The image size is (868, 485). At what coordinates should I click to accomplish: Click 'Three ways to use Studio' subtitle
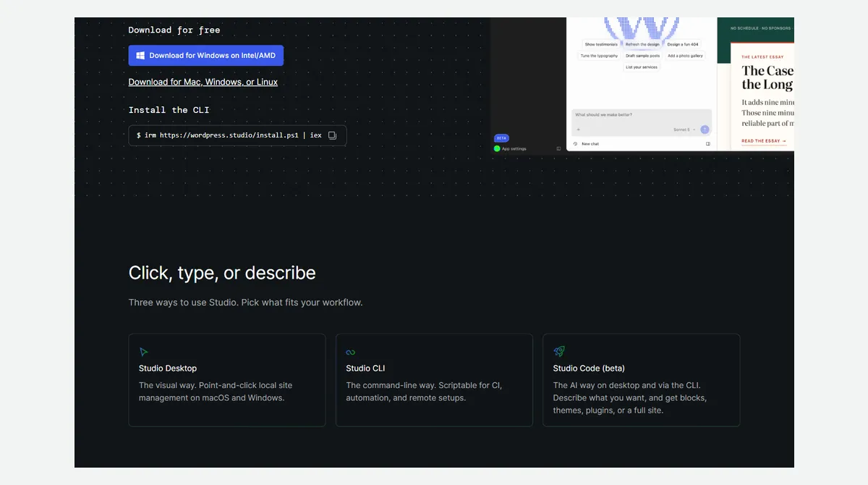[x=245, y=303]
